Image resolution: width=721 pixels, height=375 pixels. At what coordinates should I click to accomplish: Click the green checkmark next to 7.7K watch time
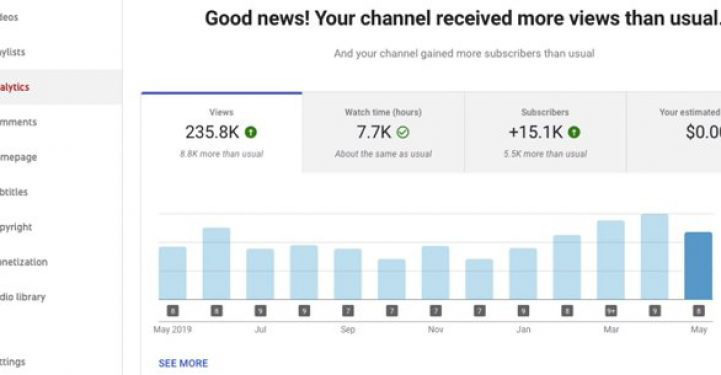(403, 132)
